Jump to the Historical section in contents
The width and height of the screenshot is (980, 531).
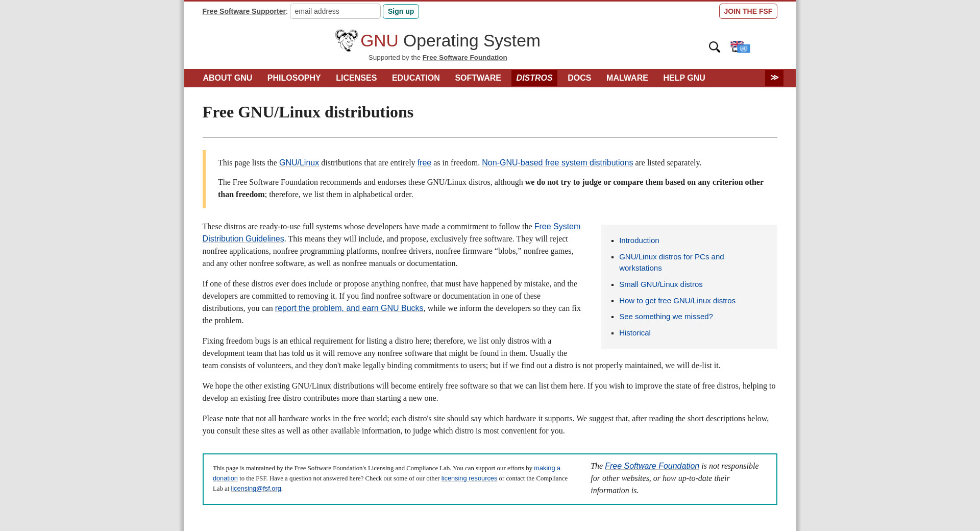[634, 333]
